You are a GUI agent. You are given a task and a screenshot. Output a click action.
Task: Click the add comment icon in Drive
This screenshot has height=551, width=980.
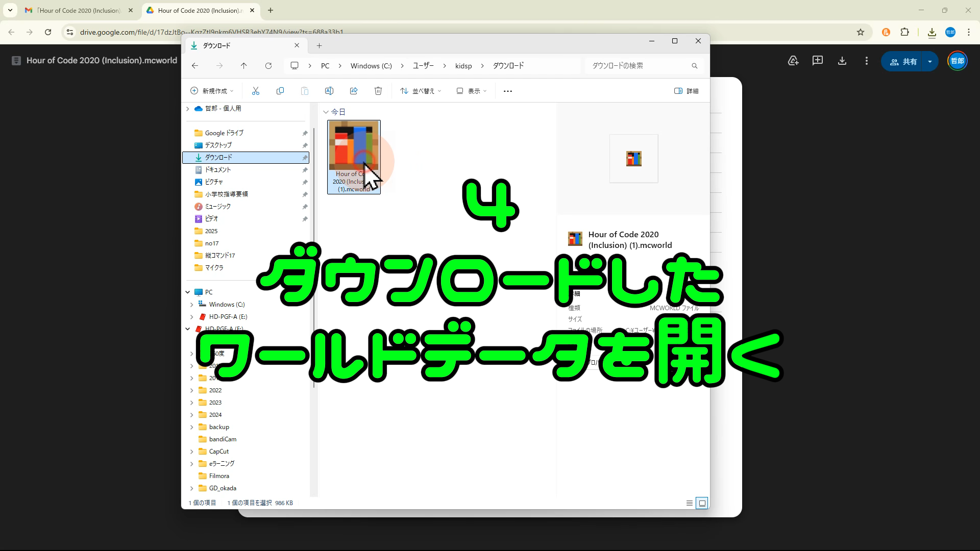[818, 61]
